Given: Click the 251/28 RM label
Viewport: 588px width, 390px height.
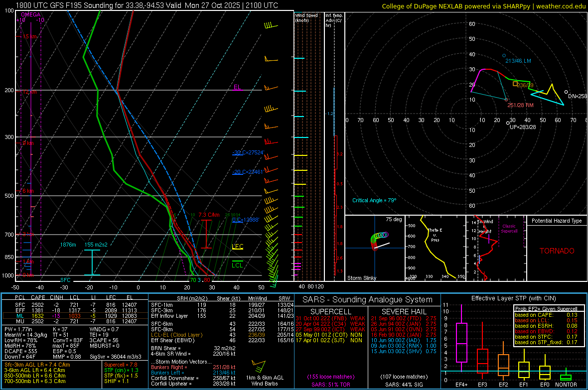Looking at the screenshot, I should 521,105.
